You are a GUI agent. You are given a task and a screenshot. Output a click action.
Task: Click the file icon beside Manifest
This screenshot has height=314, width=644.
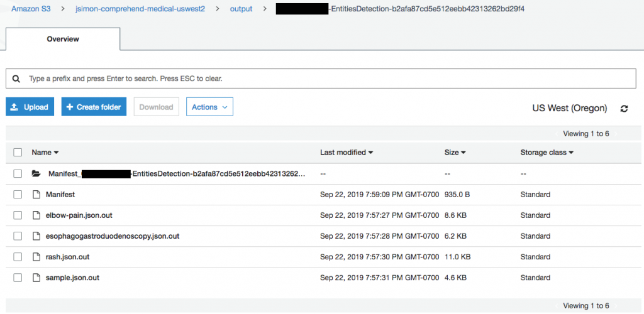tap(36, 195)
